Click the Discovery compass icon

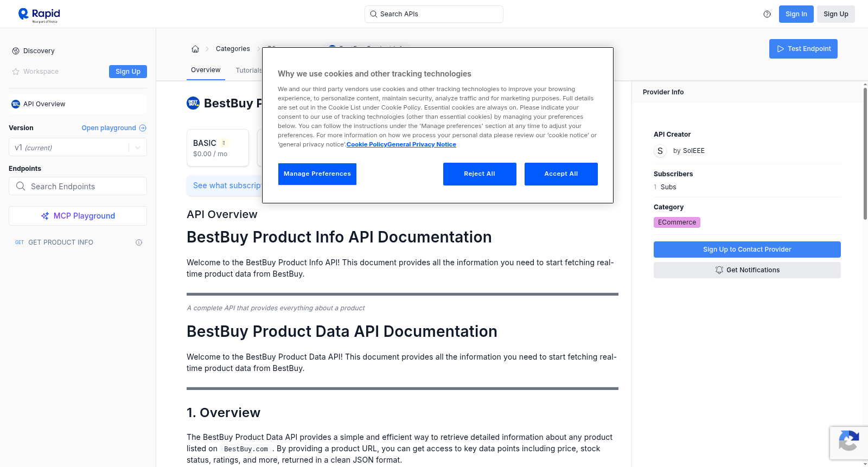[x=16, y=51]
